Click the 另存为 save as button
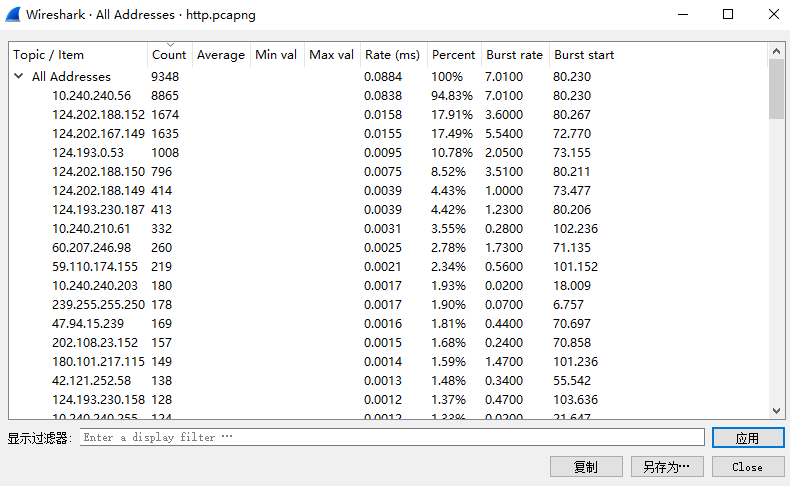The image size is (790, 486). click(x=667, y=467)
